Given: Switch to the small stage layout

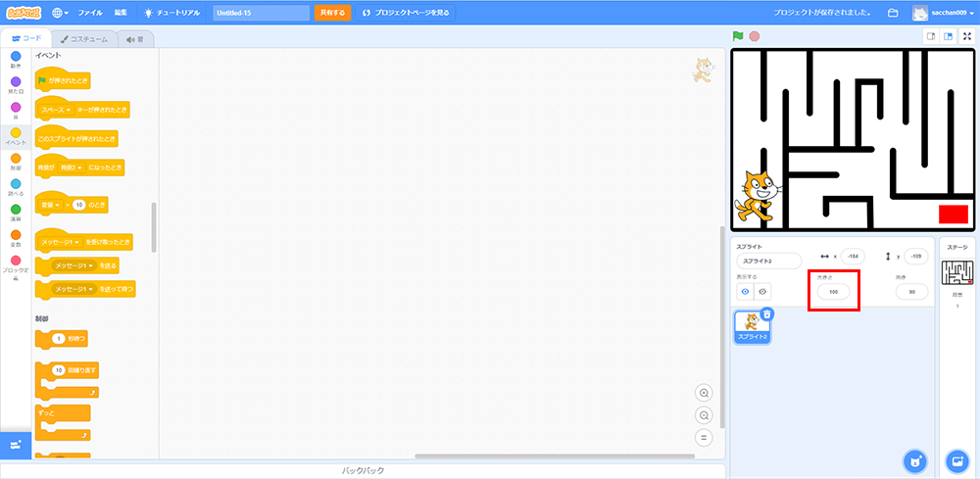Looking at the screenshot, I should point(930,36).
